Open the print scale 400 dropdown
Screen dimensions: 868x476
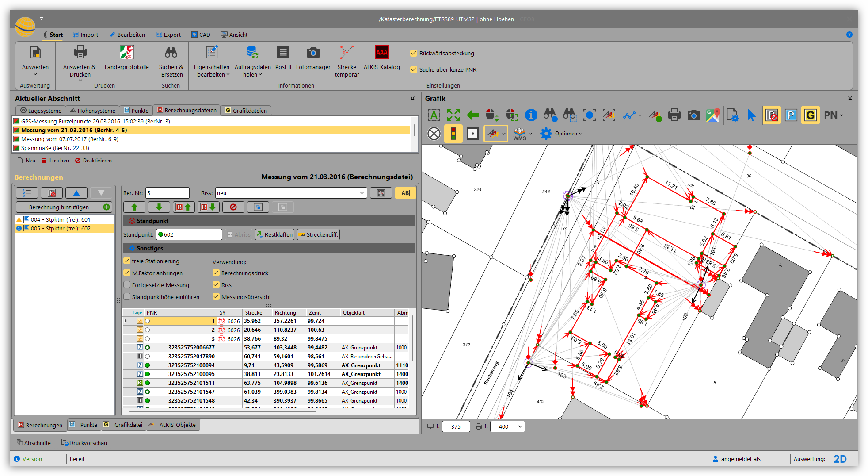(520, 426)
